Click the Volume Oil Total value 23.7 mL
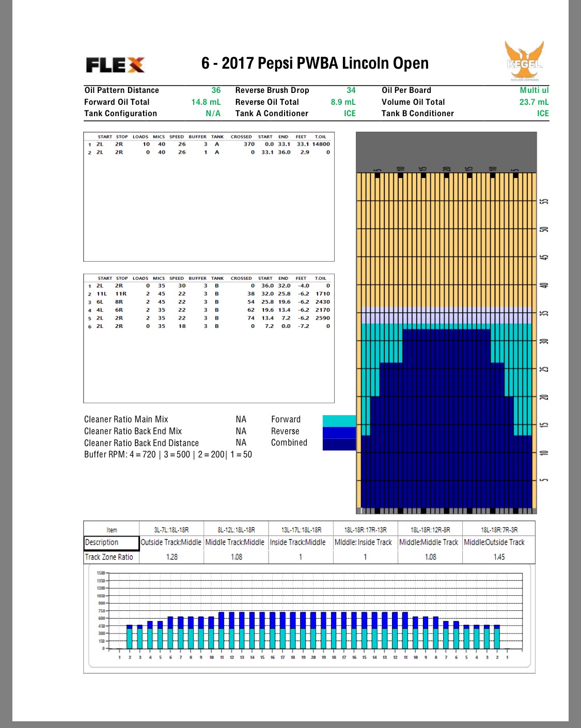The width and height of the screenshot is (581, 728). (534, 102)
